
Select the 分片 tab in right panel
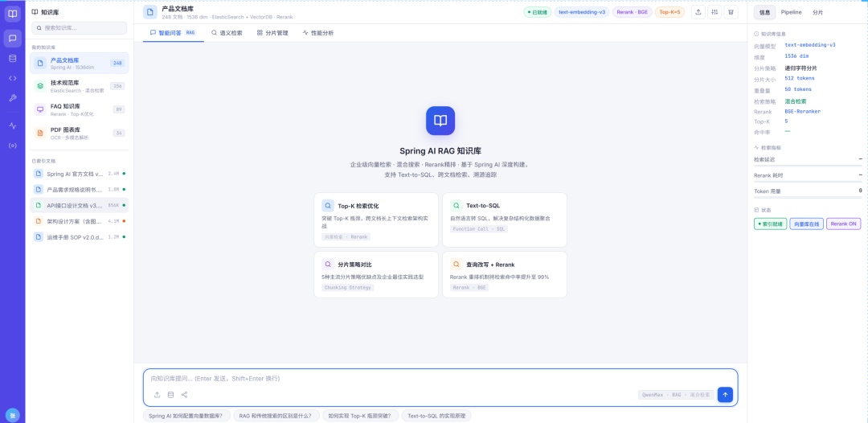(x=817, y=12)
